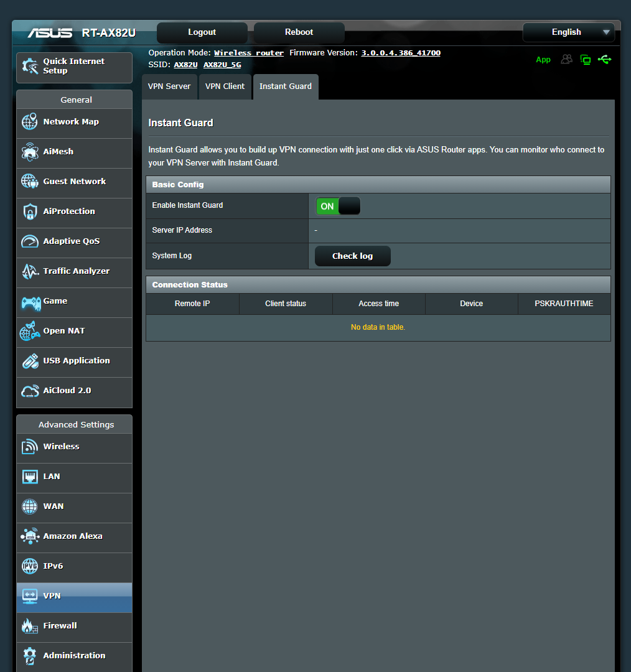Toggle the Enable Instant Guard switch off
Screen dimensions: 631x672
coord(338,206)
